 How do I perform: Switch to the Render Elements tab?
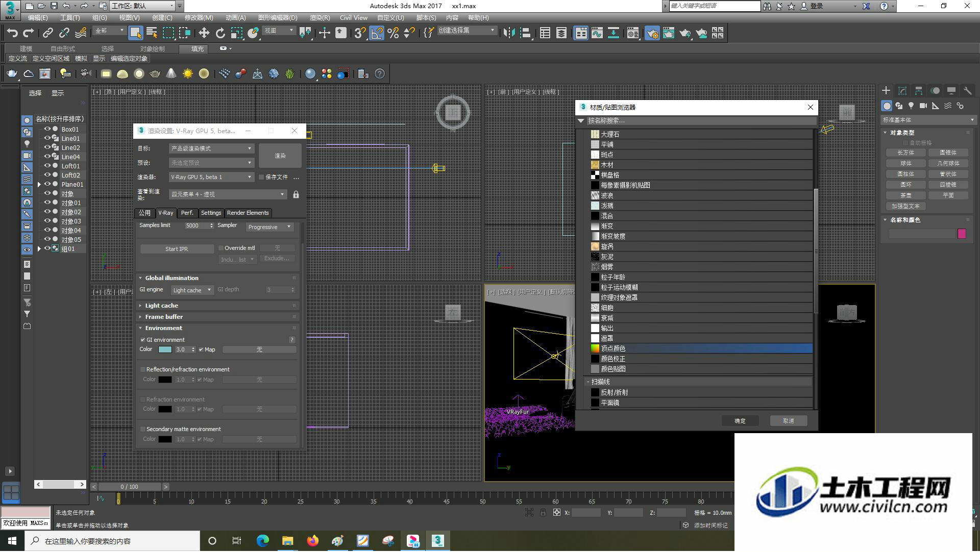[x=248, y=213]
